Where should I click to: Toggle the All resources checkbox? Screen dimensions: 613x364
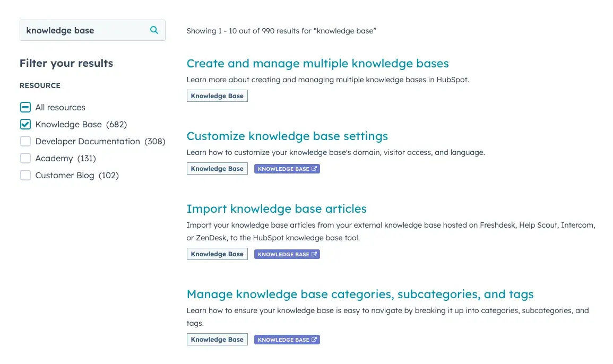25,107
